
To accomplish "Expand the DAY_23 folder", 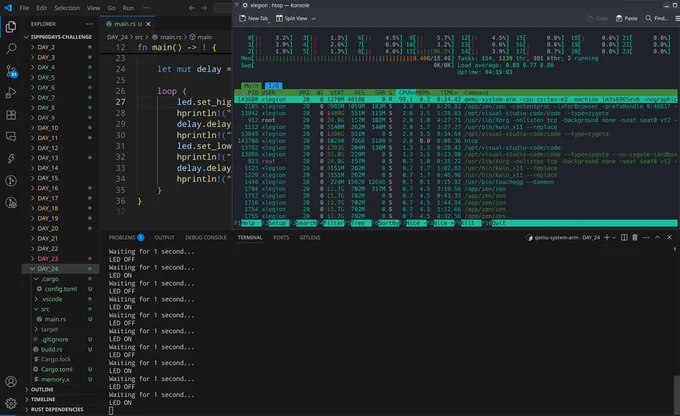I will (61, 259).
